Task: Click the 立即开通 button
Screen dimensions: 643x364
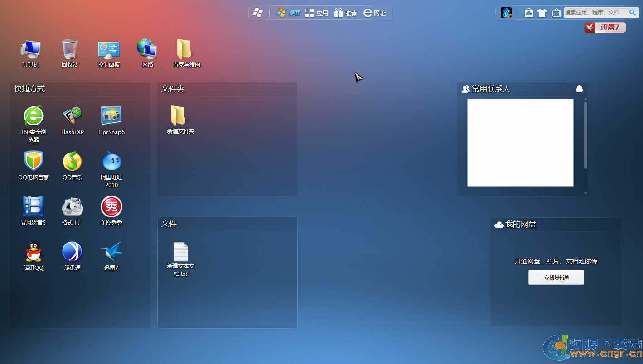Action: pos(556,278)
